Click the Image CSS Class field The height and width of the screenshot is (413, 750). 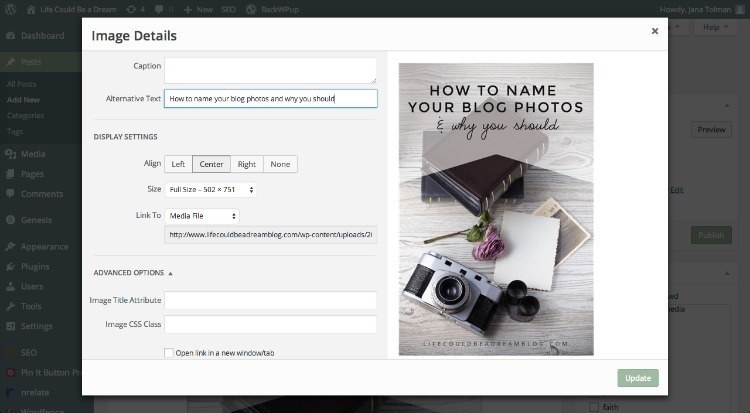[x=271, y=324]
